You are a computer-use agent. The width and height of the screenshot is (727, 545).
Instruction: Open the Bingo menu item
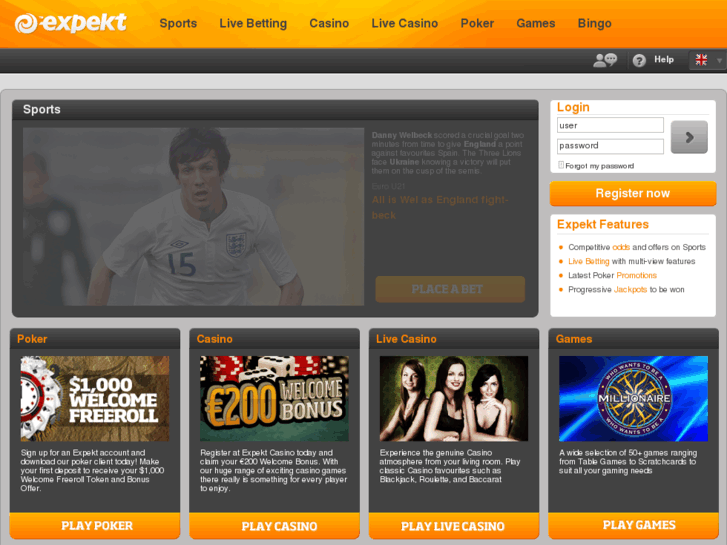[x=594, y=23]
